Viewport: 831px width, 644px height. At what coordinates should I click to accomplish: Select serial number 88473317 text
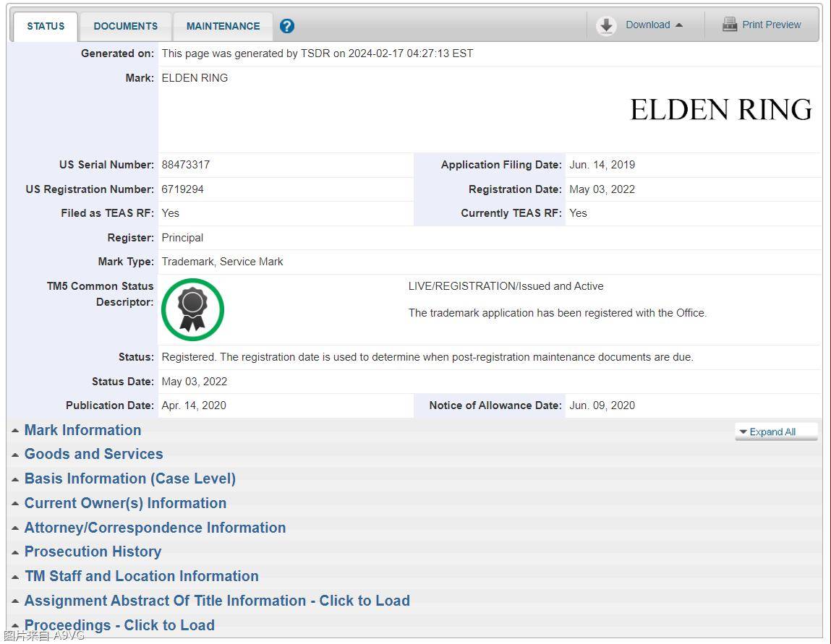(x=185, y=165)
